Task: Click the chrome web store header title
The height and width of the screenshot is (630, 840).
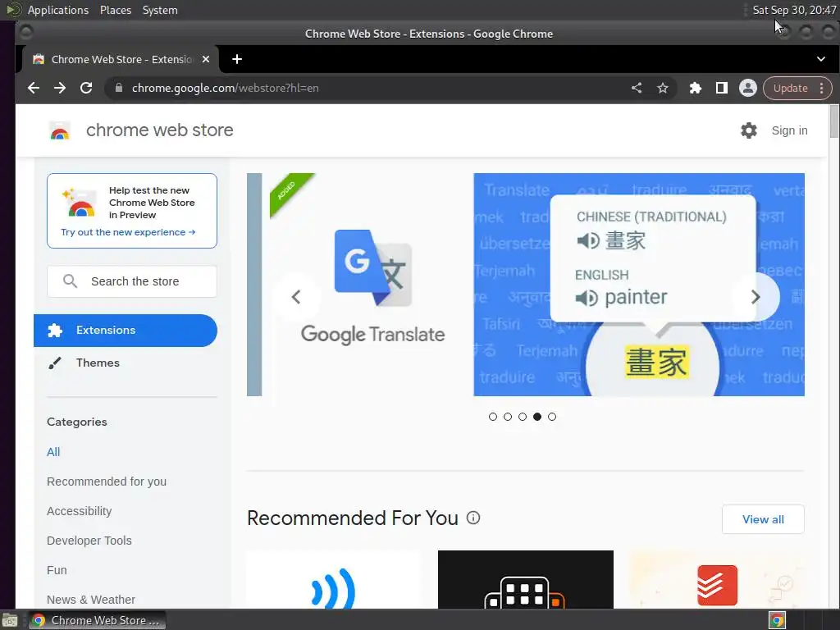Action: pos(160,130)
